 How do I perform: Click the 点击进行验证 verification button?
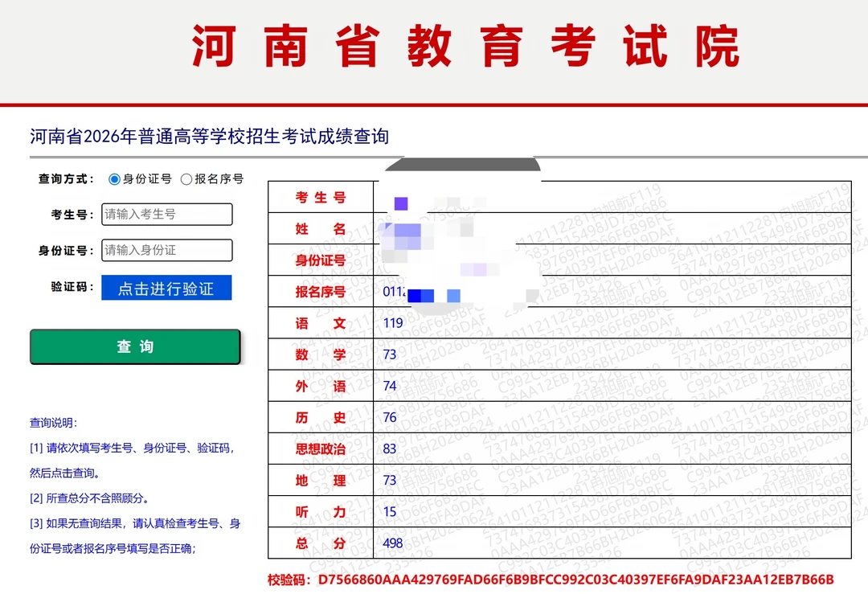pos(166,288)
